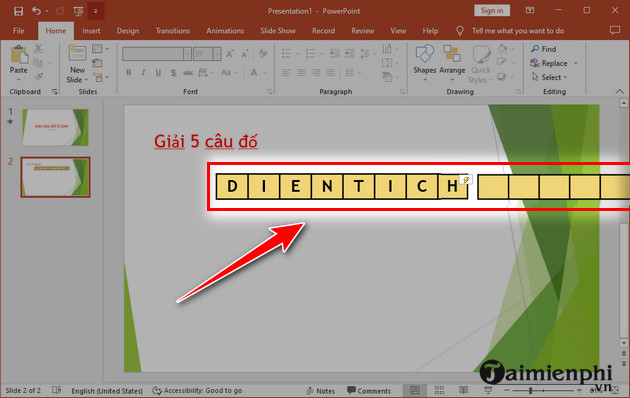Viewport: 630px width, 398px height.
Task: Start presentation from beginning in quick access toolbar
Action: coord(78,11)
